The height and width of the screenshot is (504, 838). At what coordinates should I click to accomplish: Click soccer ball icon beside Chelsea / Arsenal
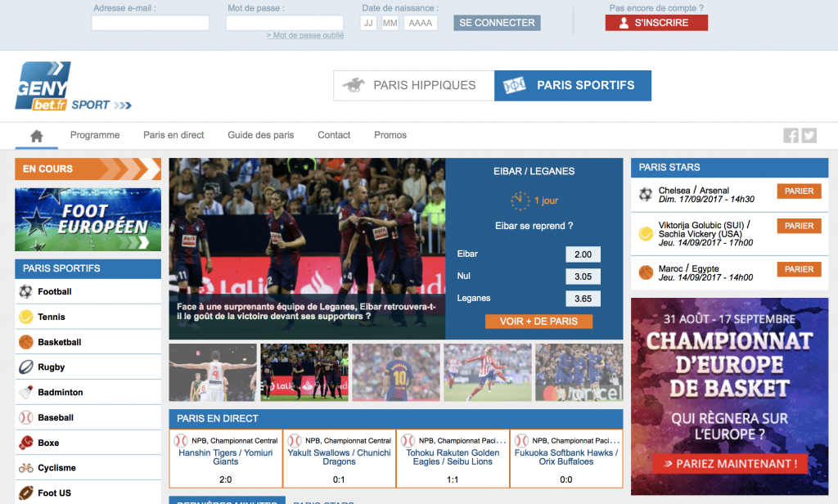pos(646,194)
